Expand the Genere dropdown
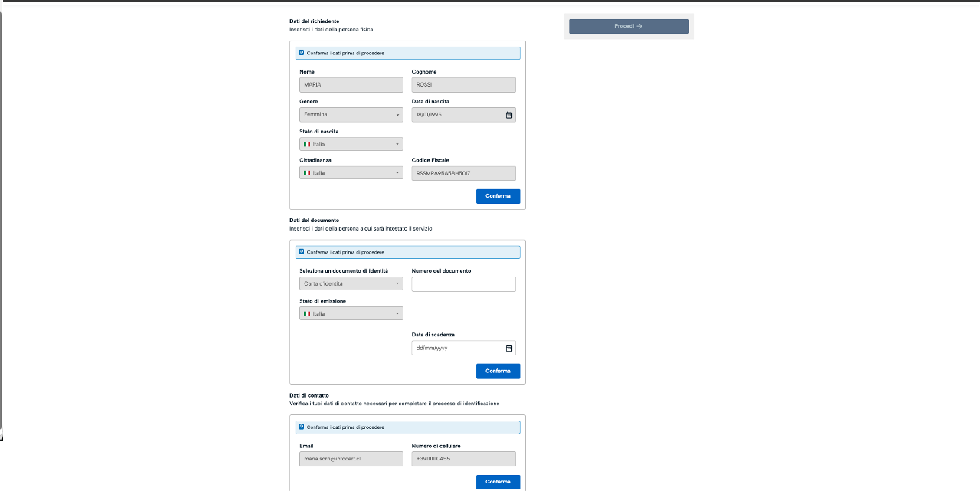980x491 pixels. tap(351, 115)
